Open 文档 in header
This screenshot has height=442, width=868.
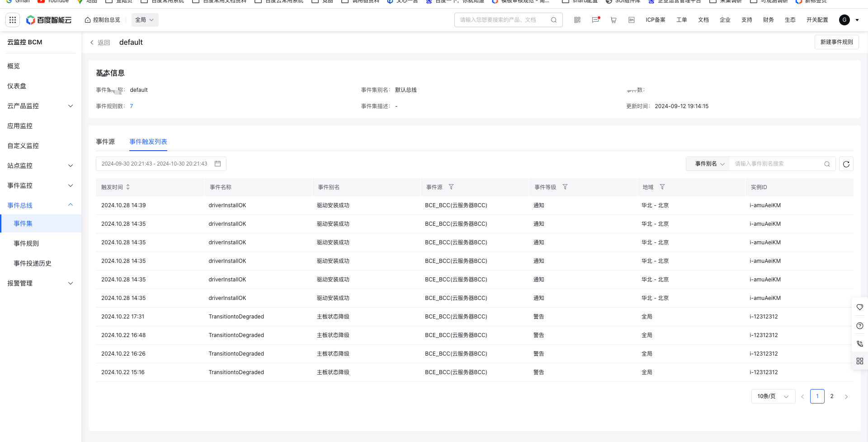[x=703, y=20]
